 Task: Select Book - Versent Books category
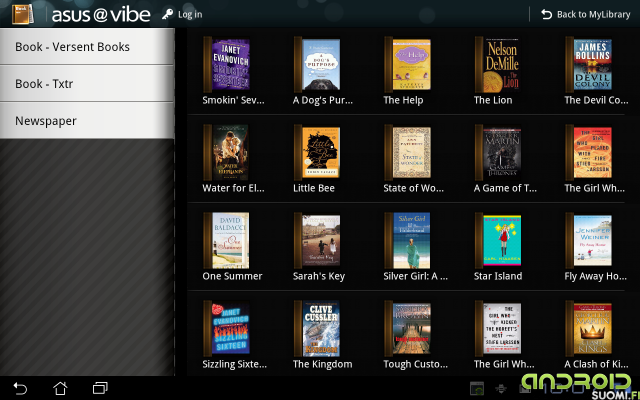(87, 47)
